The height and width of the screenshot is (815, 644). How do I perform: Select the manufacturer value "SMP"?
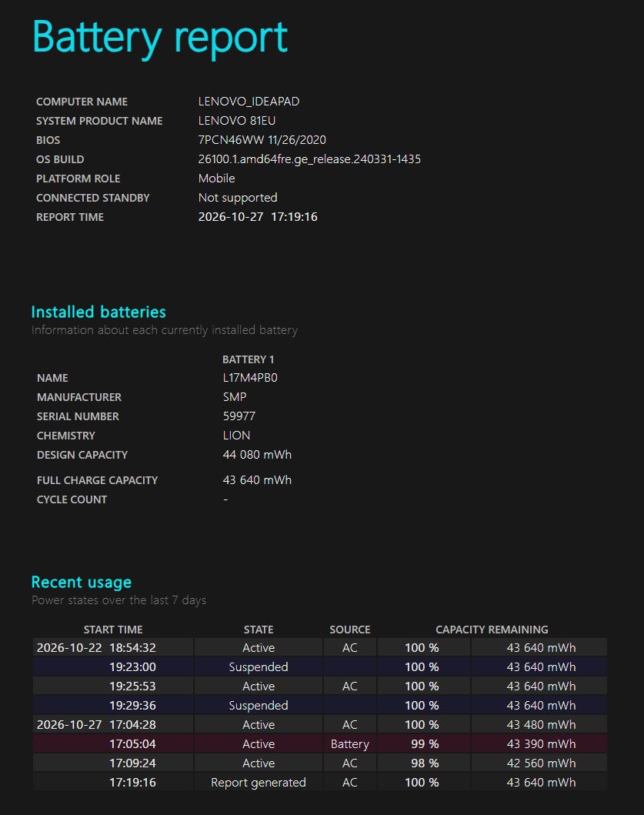[235, 397]
